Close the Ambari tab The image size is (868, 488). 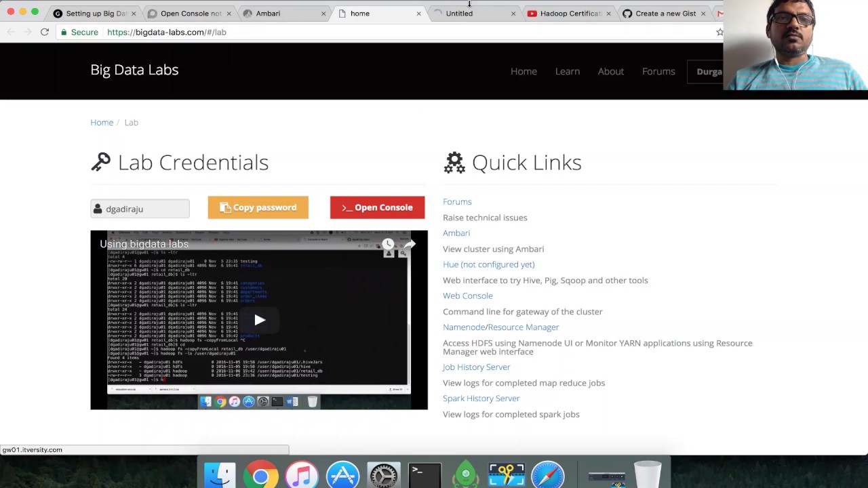click(323, 14)
